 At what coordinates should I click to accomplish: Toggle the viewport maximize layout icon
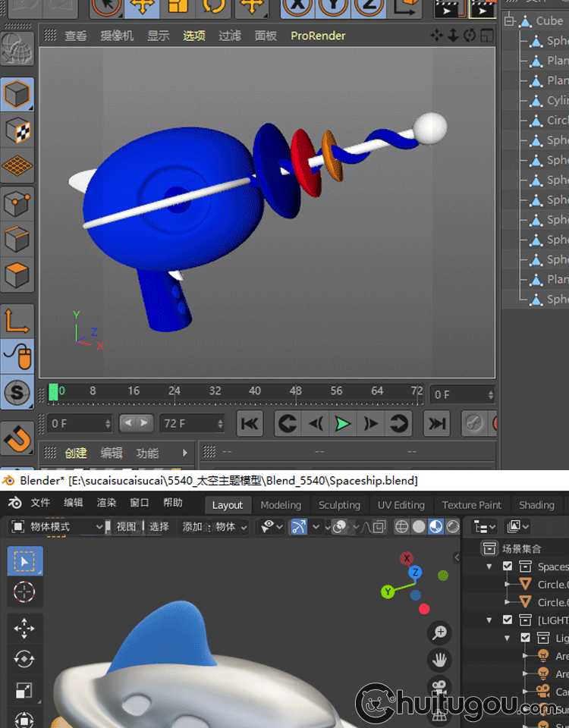point(487,36)
